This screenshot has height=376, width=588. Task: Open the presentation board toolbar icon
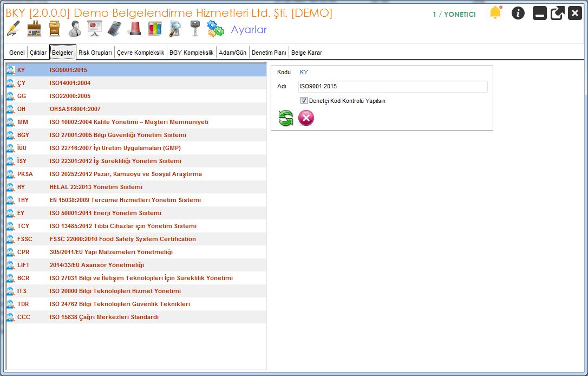(x=95, y=29)
